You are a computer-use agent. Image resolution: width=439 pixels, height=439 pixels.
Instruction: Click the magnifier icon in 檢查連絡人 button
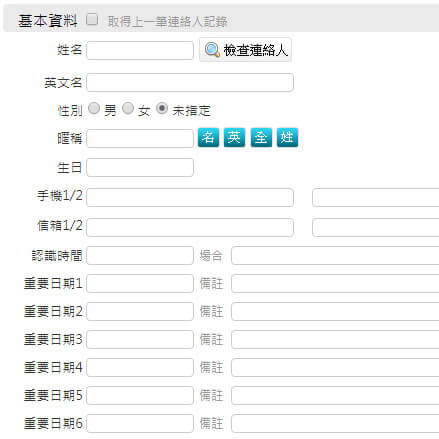tap(212, 50)
